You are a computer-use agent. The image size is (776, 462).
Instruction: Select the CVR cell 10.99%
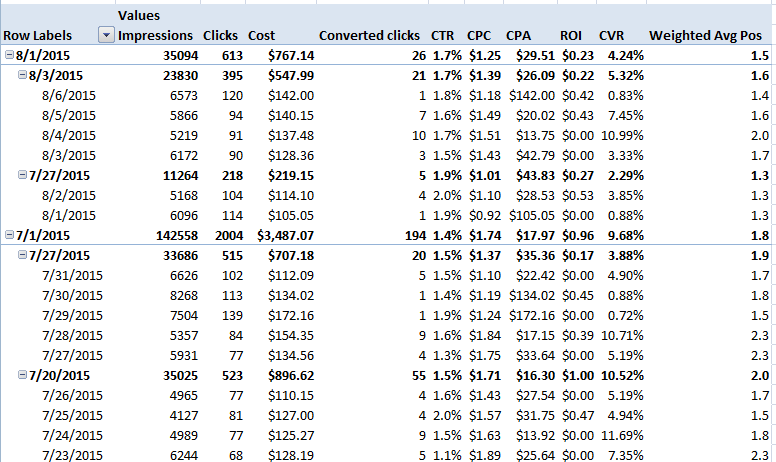pos(622,136)
